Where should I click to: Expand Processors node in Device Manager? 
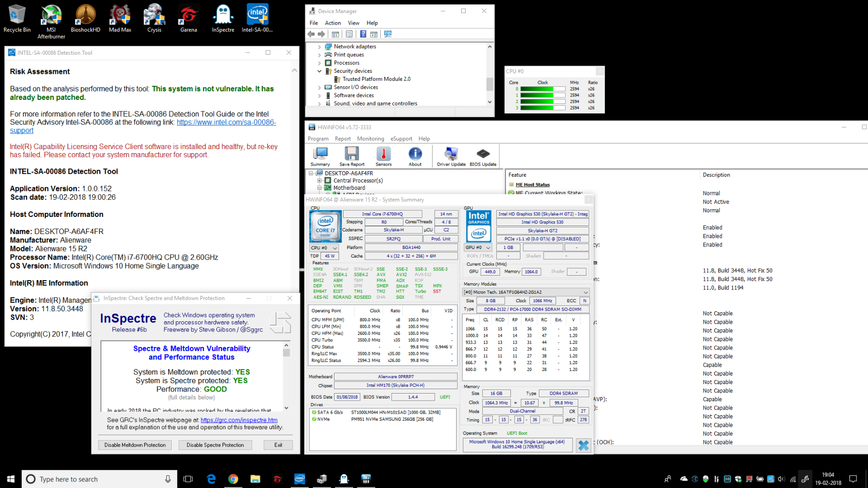coord(319,63)
